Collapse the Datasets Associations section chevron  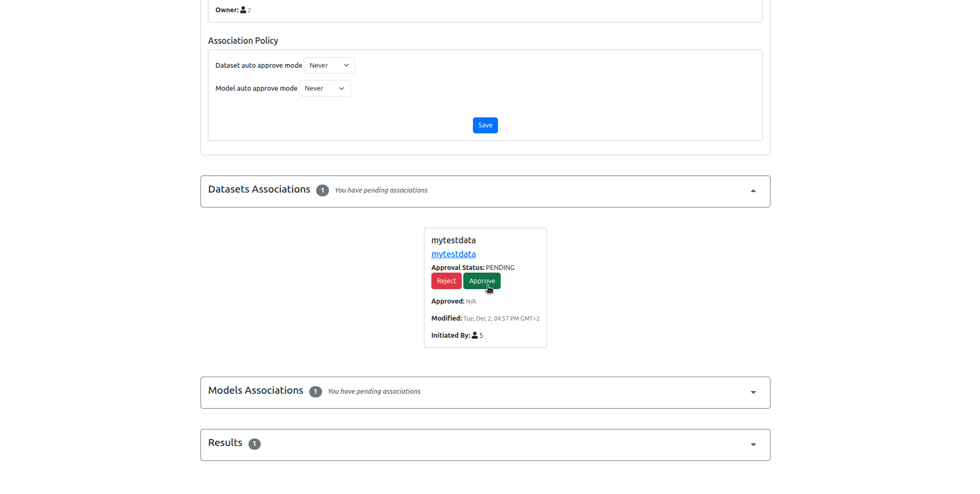[x=753, y=190]
